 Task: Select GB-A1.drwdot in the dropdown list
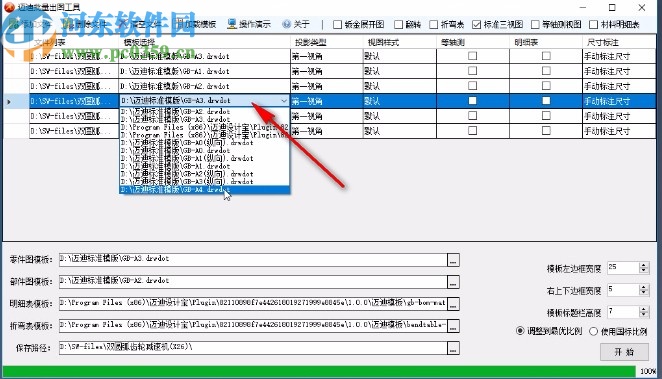pos(205,166)
